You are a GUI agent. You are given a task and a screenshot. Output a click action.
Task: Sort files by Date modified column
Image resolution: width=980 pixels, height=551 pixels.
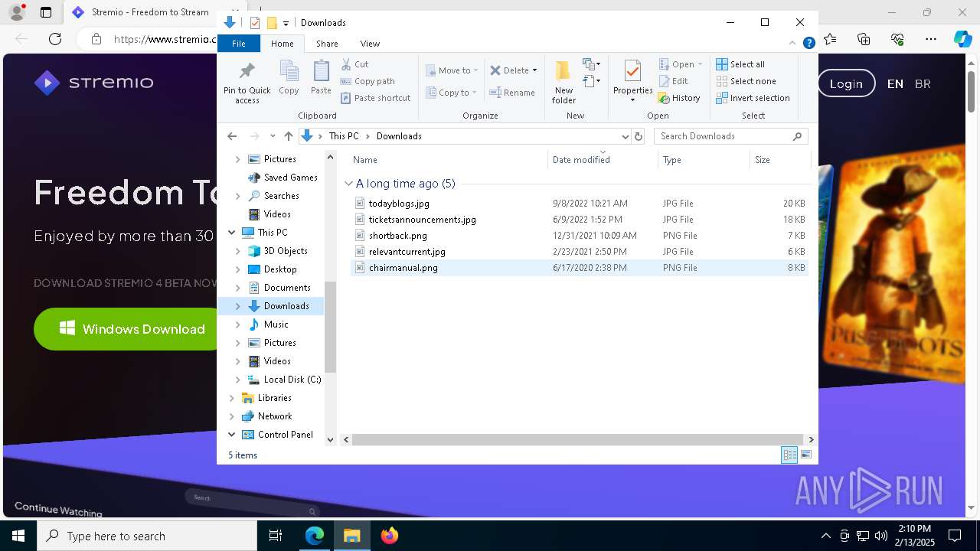tap(603, 160)
